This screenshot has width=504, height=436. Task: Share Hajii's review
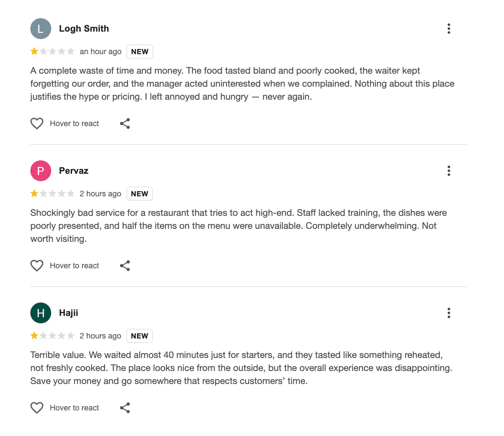(125, 408)
